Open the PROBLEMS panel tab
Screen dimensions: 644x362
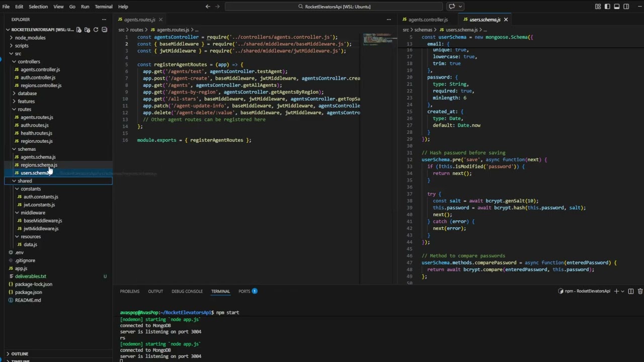(x=129, y=291)
